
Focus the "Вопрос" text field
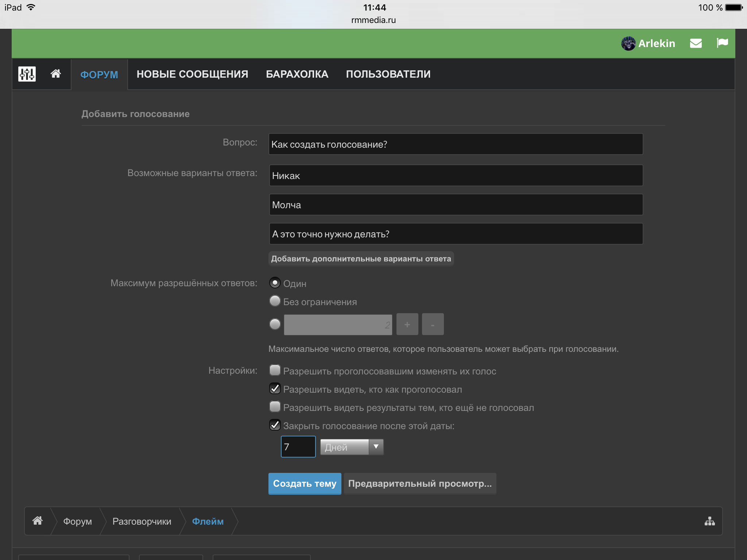click(x=456, y=144)
